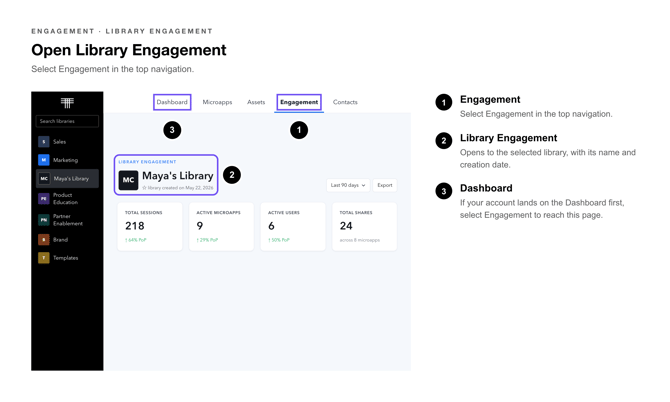Screen dimensions: 670x402
Task: Select the Engagement tab
Action: tap(299, 102)
